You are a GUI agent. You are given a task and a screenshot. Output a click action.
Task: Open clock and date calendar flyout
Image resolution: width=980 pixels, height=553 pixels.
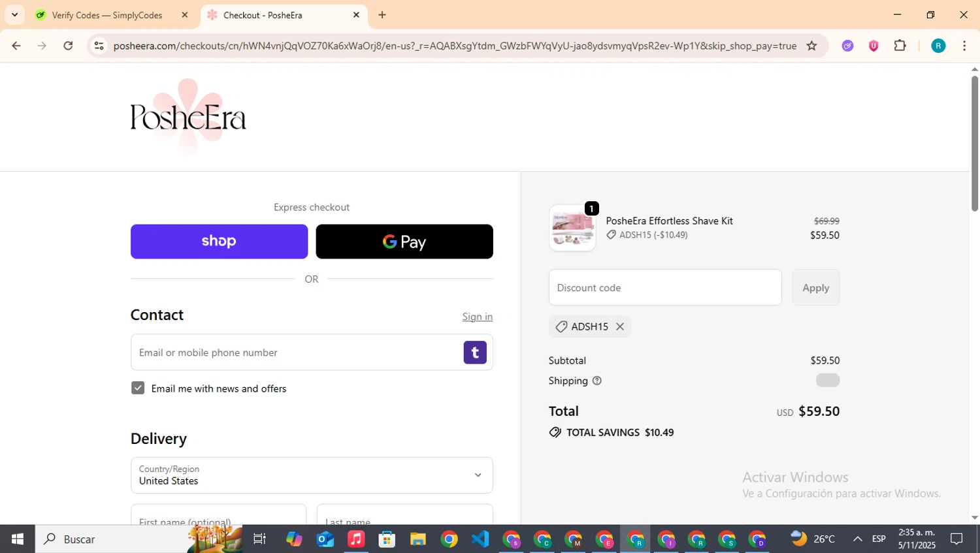click(x=917, y=539)
